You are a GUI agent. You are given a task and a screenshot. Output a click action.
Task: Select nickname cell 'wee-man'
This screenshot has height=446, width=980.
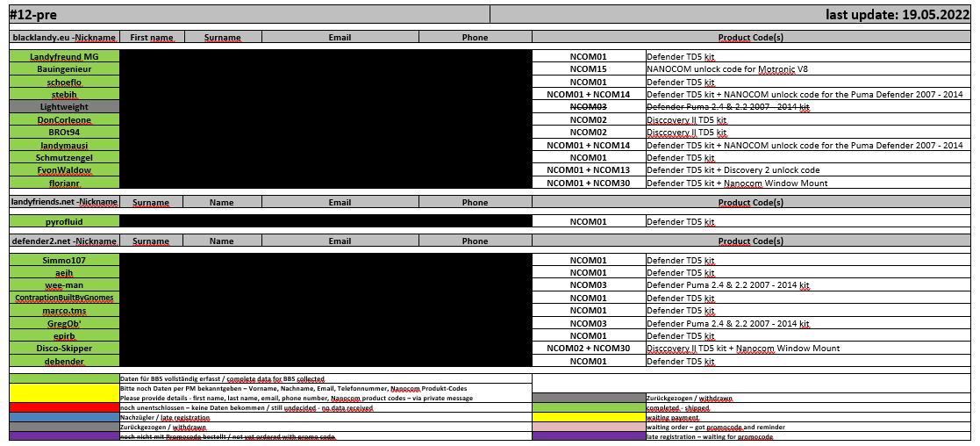click(64, 284)
